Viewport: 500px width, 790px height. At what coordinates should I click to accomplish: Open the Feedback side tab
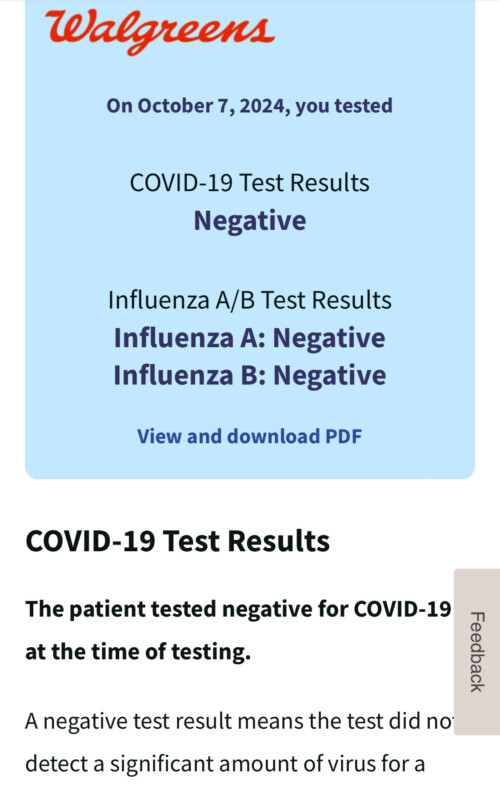click(x=477, y=651)
